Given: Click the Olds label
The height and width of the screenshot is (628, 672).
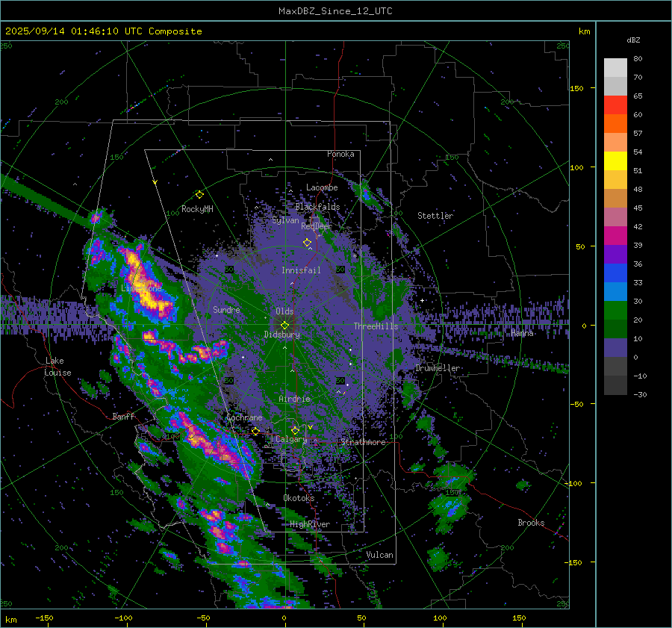Looking at the screenshot, I should [284, 311].
